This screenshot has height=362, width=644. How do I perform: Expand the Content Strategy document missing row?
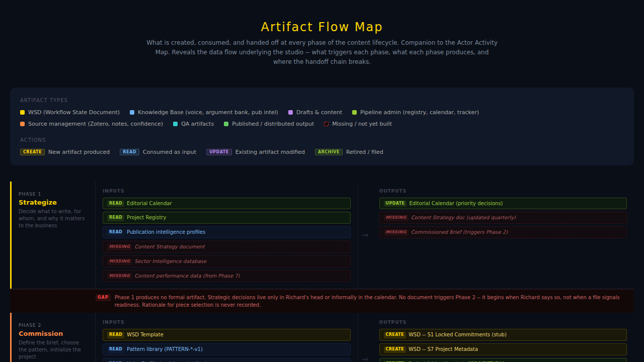[x=226, y=246]
